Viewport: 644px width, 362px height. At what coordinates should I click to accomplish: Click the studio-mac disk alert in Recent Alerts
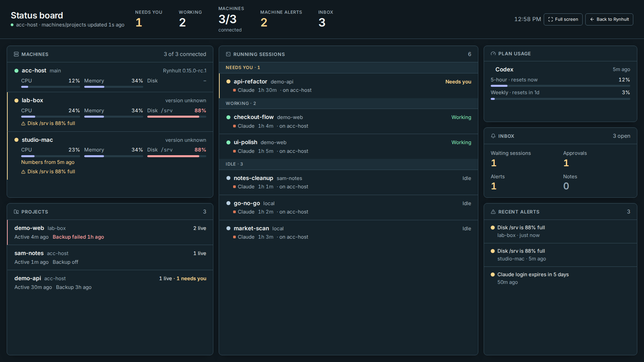(x=560, y=255)
